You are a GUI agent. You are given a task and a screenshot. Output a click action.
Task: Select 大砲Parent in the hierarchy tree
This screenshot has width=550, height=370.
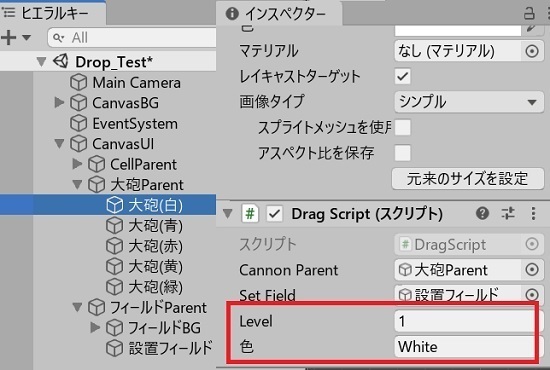pos(147,185)
